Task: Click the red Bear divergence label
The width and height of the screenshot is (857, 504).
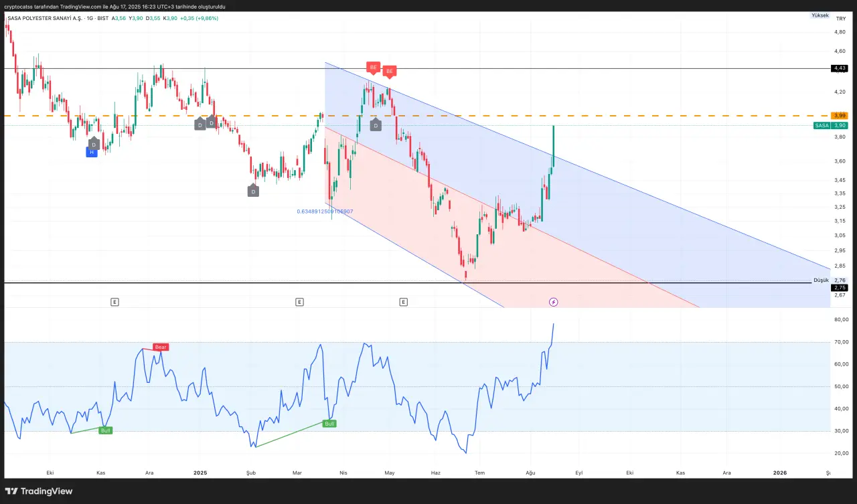Action: 161,347
